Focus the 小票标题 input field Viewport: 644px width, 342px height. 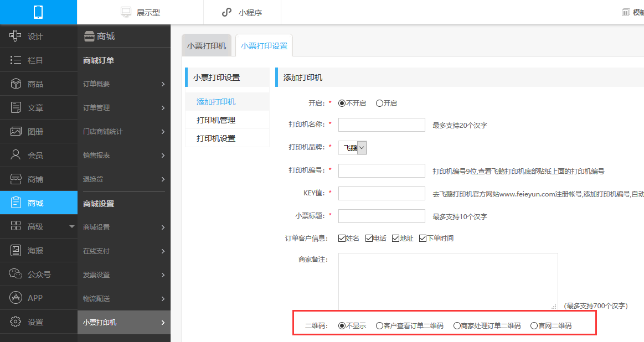pyautogui.click(x=382, y=216)
